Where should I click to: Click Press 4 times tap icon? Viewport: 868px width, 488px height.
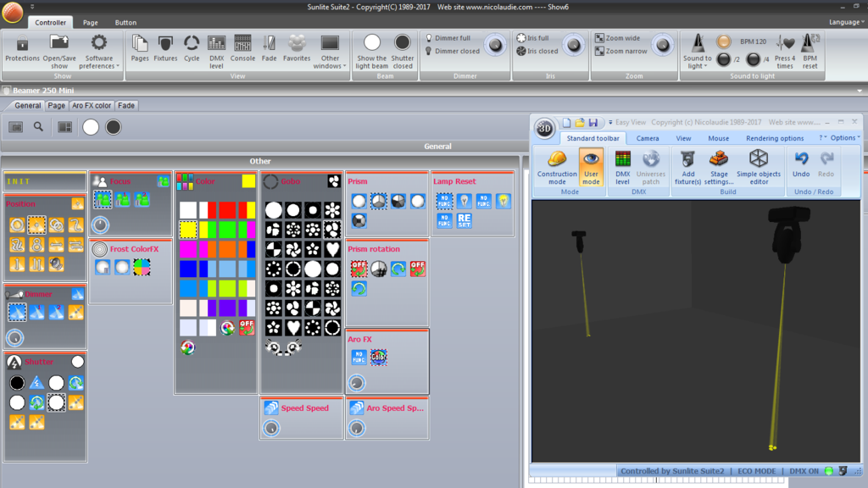[785, 43]
